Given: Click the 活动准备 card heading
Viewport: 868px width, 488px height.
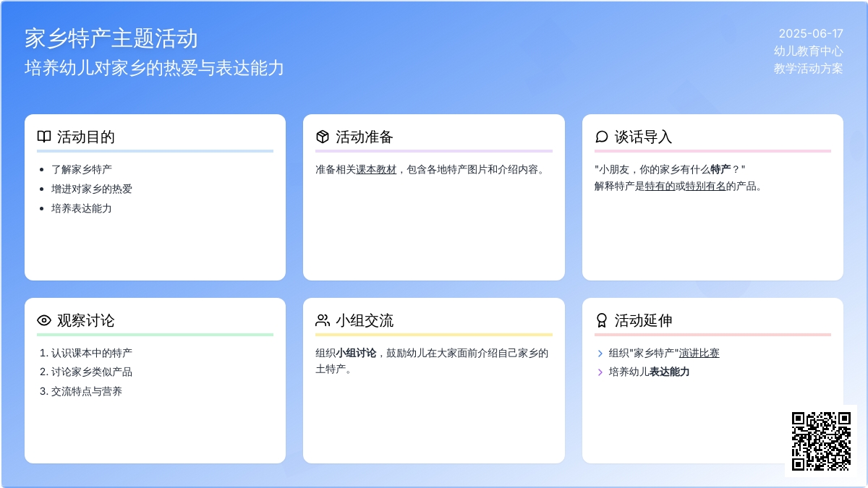Looking at the screenshot, I should tap(365, 137).
